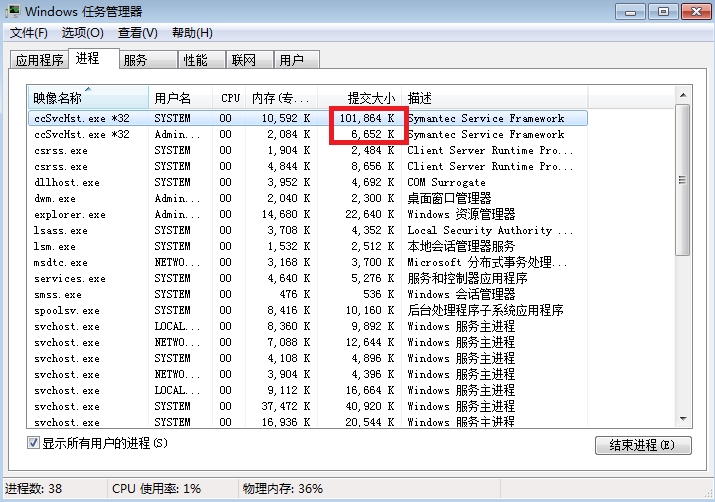This screenshot has width=715, height=502.
Task: Switch to the 性能 tab
Action: (x=195, y=60)
